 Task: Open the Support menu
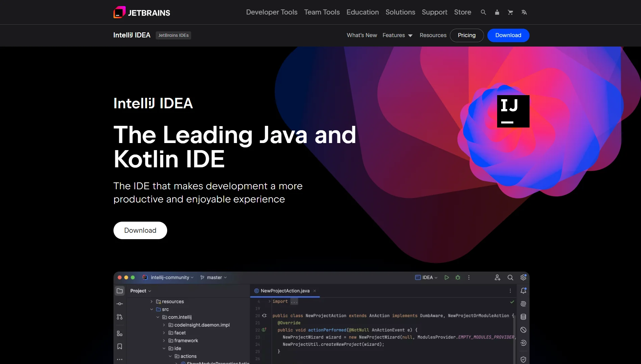point(434,12)
